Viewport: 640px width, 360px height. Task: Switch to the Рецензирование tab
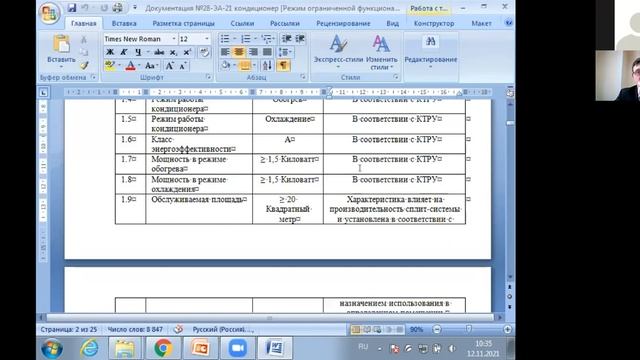pyautogui.click(x=343, y=23)
